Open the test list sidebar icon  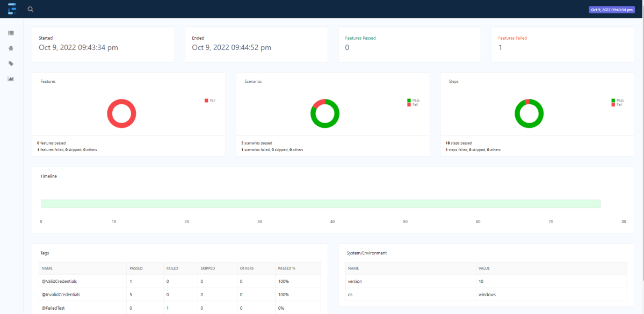click(x=11, y=33)
